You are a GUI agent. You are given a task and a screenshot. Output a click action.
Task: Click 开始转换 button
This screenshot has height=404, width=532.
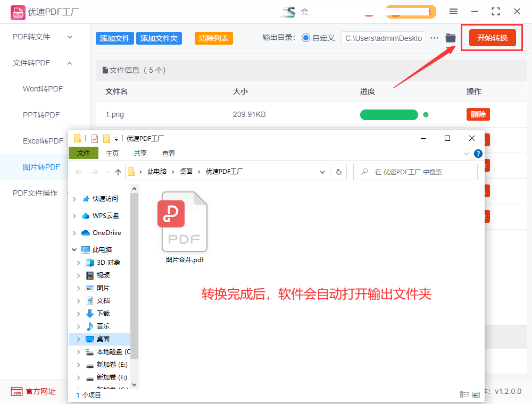[492, 38]
